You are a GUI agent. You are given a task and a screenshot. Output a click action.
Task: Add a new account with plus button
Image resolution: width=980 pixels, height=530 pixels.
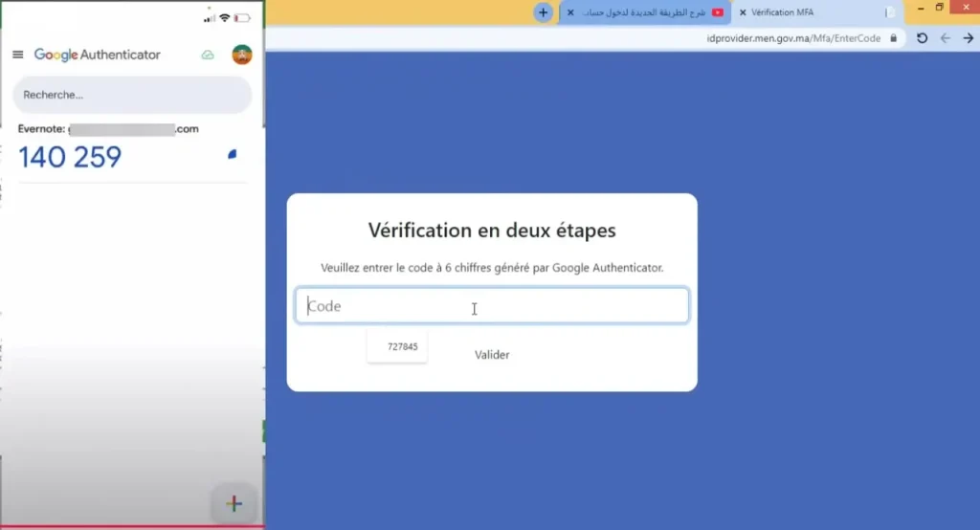[x=234, y=503]
